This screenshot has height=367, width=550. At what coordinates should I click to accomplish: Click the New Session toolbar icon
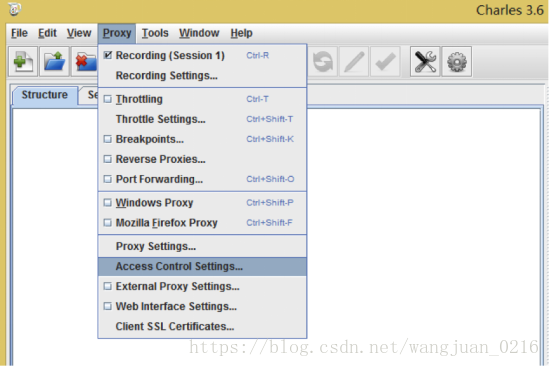[23, 62]
